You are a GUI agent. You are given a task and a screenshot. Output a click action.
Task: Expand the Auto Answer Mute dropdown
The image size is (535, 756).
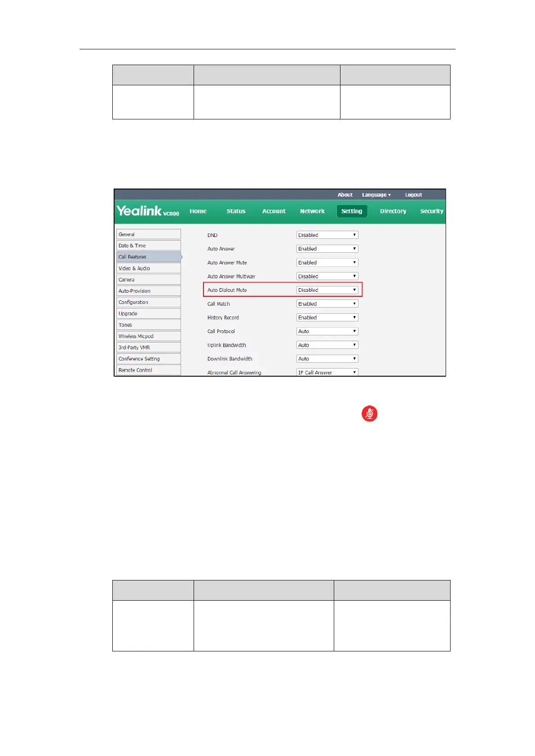click(327, 263)
